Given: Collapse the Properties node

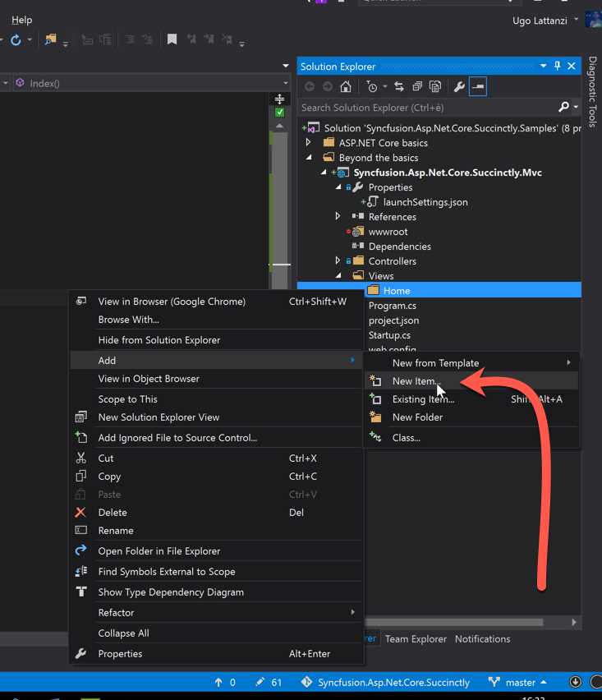Looking at the screenshot, I should (338, 187).
